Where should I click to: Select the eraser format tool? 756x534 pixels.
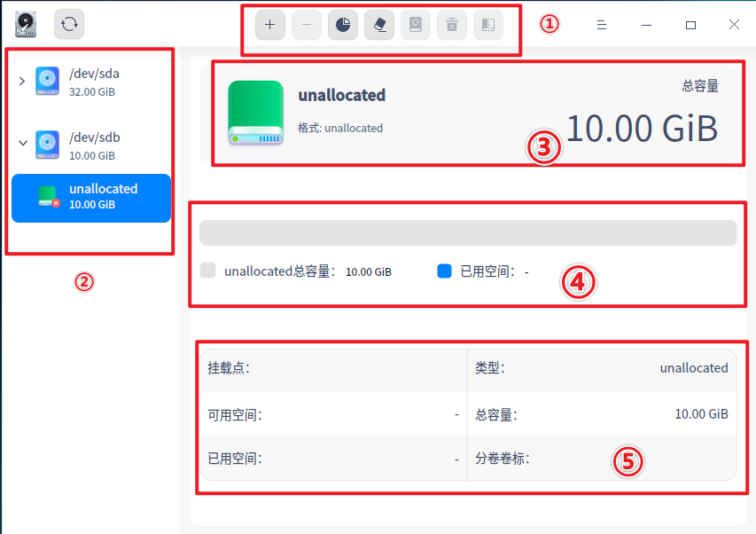(379, 26)
